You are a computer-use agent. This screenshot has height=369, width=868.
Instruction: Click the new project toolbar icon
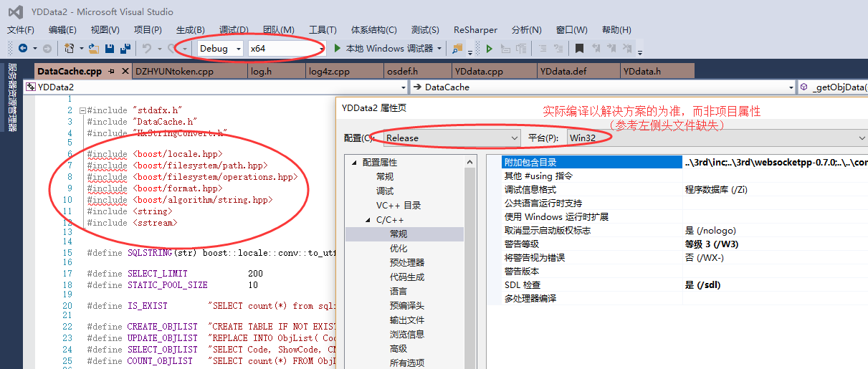click(x=69, y=49)
